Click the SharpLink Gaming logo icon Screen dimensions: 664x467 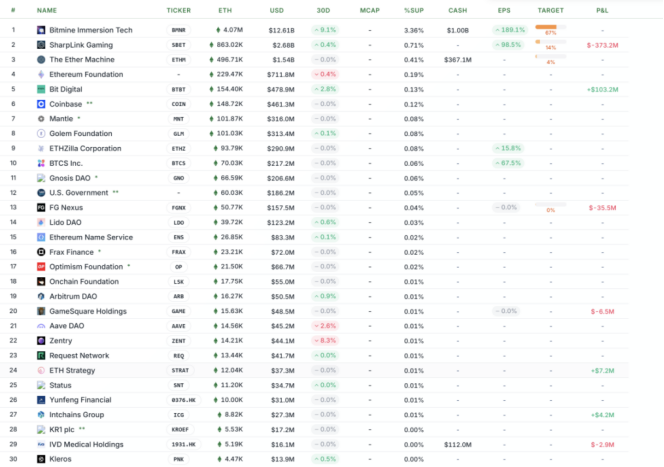point(40,45)
